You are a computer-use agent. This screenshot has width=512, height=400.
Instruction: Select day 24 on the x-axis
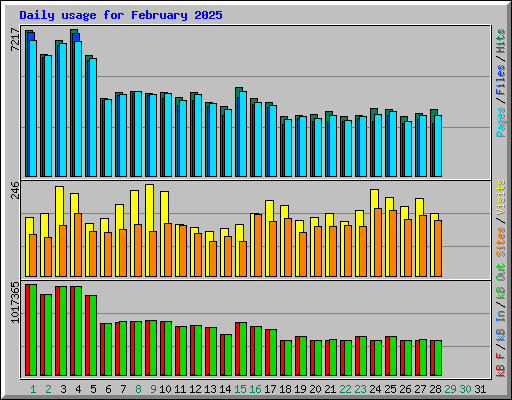375,389
